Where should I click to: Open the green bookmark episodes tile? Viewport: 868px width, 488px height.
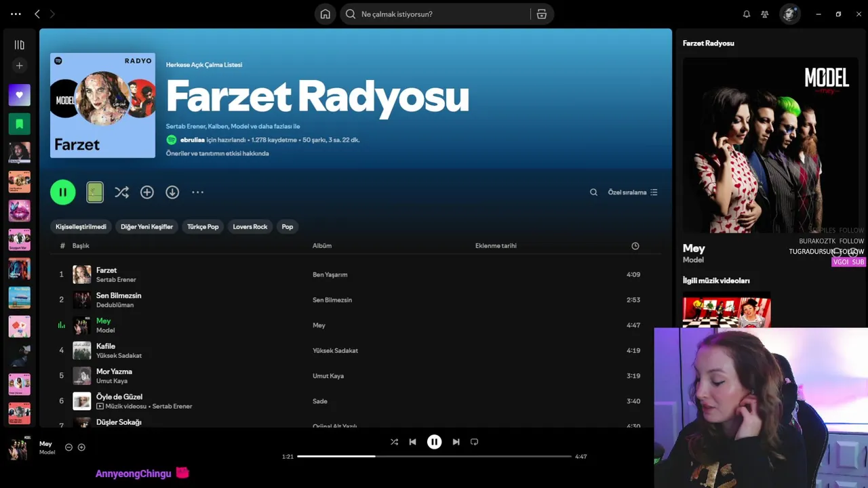(19, 124)
